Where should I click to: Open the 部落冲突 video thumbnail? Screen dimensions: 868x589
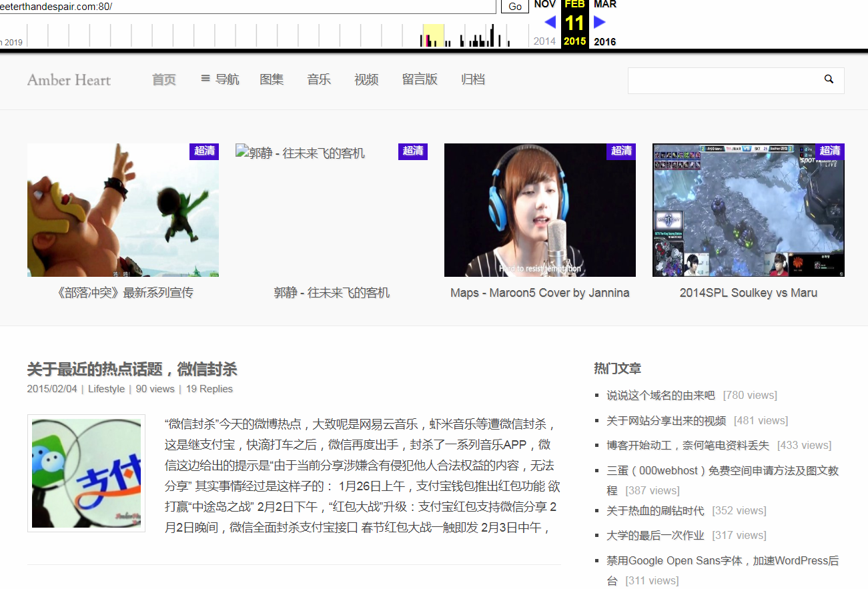click(x=123, y=210)
